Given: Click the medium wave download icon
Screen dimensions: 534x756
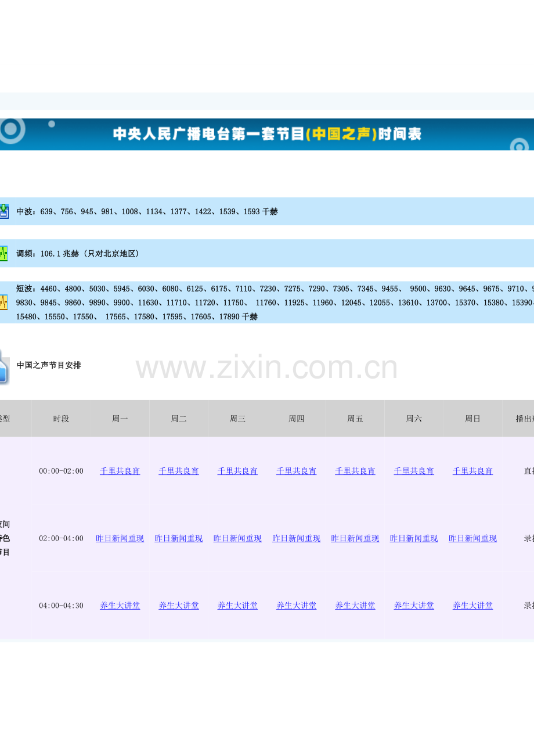Looking at the screenshot, I should pyautogui.click(x=4, y=211).
